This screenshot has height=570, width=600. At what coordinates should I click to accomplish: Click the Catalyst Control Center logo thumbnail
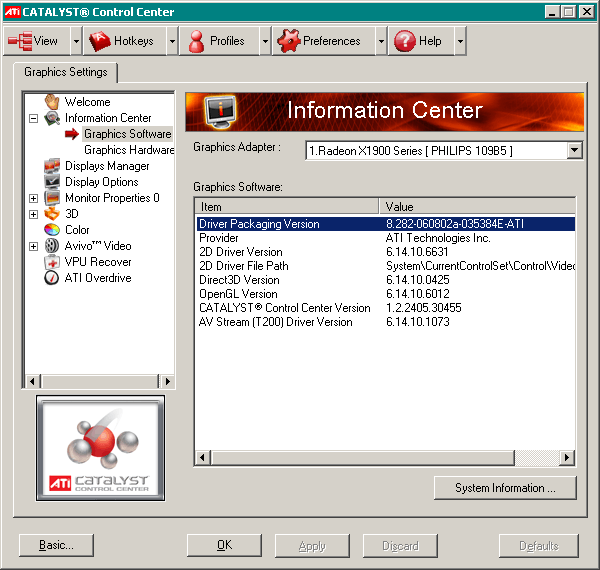[x=101, y=448]
